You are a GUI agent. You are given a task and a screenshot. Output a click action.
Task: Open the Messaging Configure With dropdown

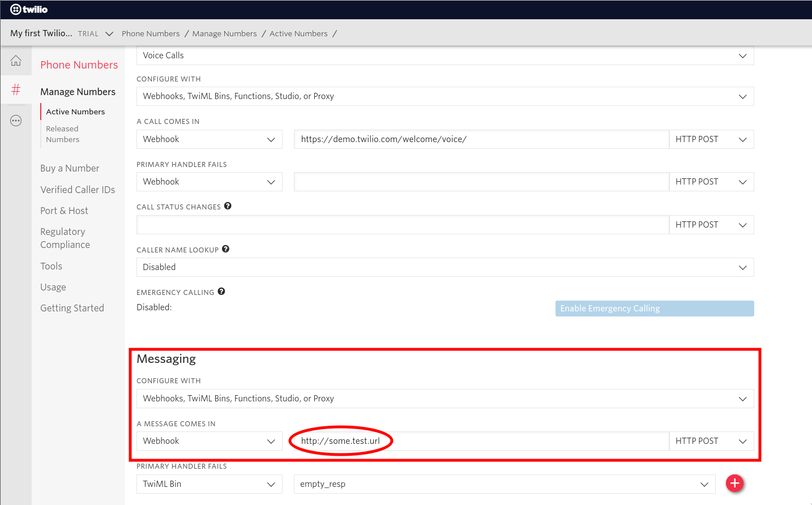tap(445, 399)
